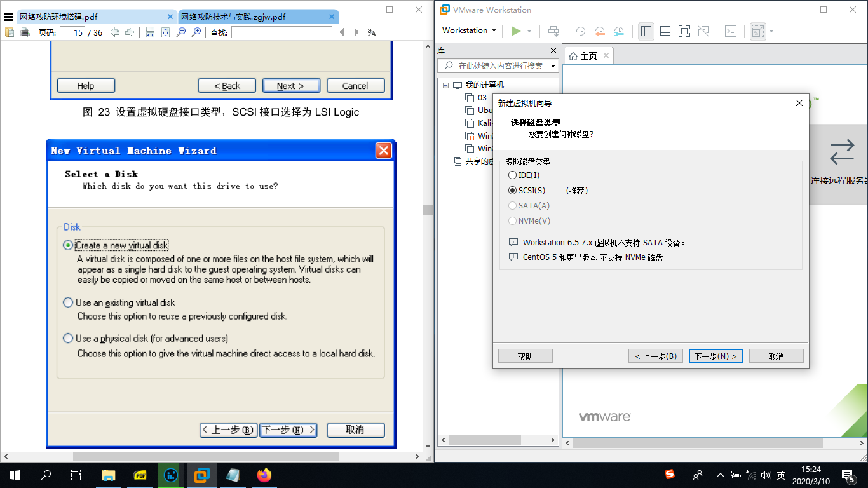Click the volume icon in system tray
The image size is (868, 488).
click(x=765, y=475)
